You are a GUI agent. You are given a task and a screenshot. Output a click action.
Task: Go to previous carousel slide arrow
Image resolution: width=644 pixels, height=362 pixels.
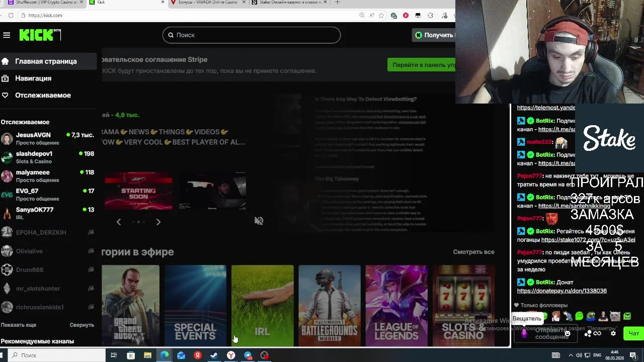[x=119, y=222]
